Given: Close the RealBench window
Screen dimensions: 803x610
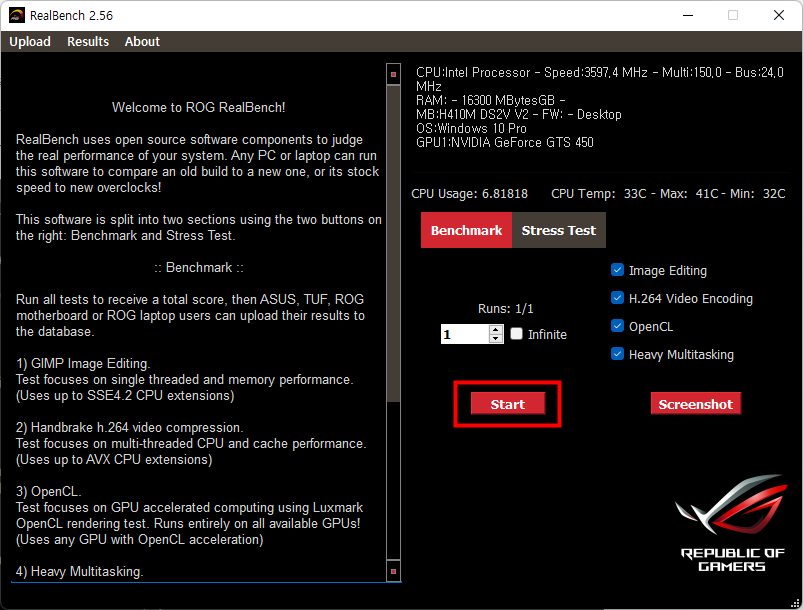Looking at the screenshot, I should coord(778,15).
